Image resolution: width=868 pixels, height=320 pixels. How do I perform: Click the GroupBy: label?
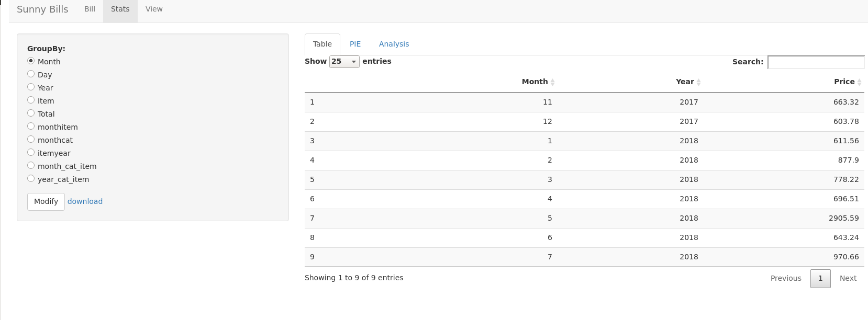click(x=46, y=49)
